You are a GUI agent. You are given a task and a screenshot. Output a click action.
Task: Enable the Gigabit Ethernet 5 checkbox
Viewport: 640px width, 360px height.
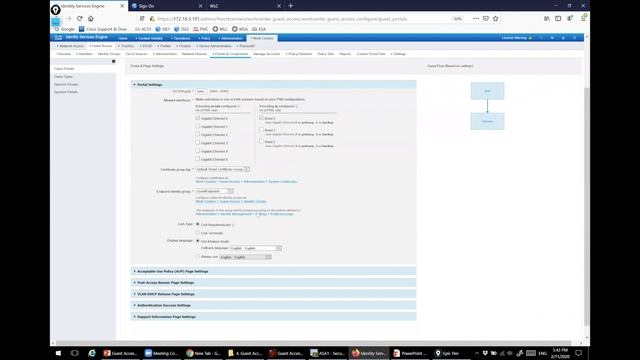pyautogui.click(x=198, y=159)
